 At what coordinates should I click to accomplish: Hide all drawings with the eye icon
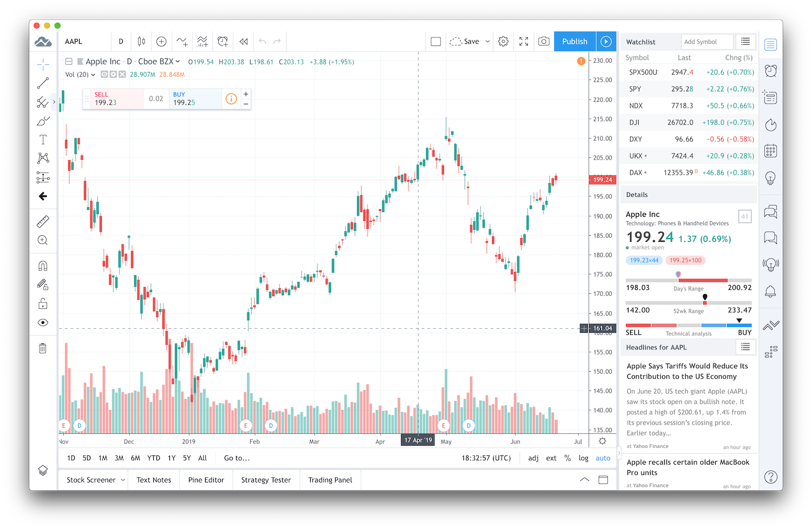coord(43,323)
